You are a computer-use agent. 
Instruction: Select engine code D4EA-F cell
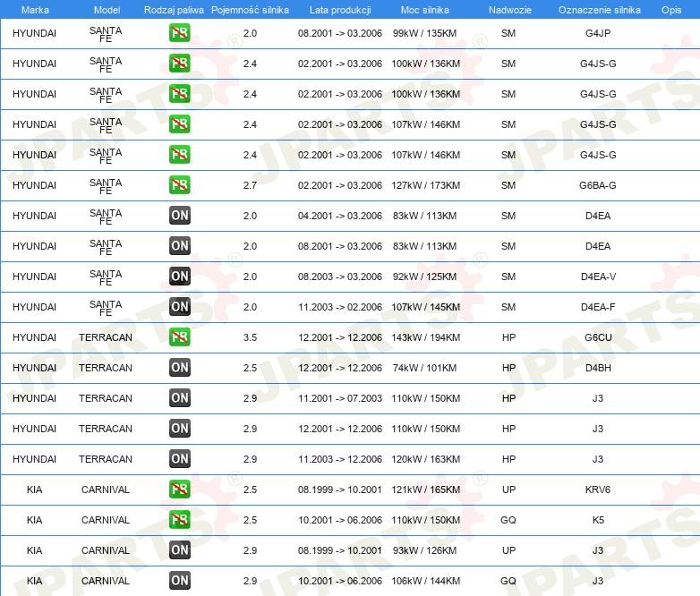[x=598, y=307]
